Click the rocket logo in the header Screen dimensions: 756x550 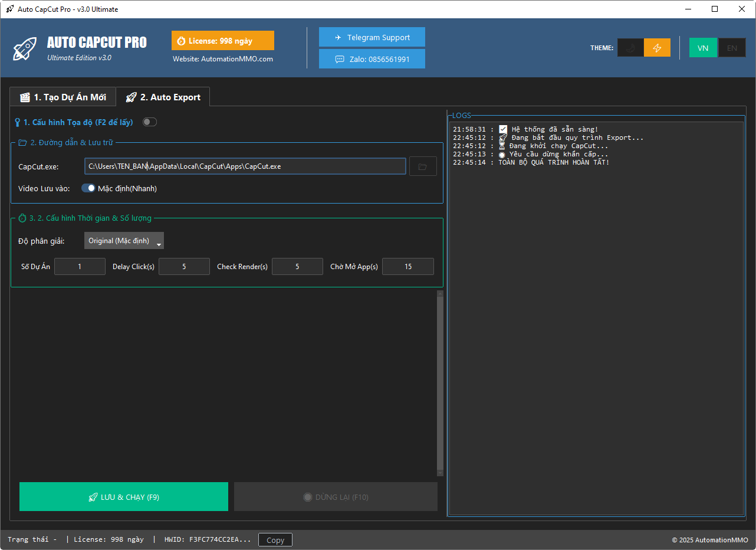[25, 48]
